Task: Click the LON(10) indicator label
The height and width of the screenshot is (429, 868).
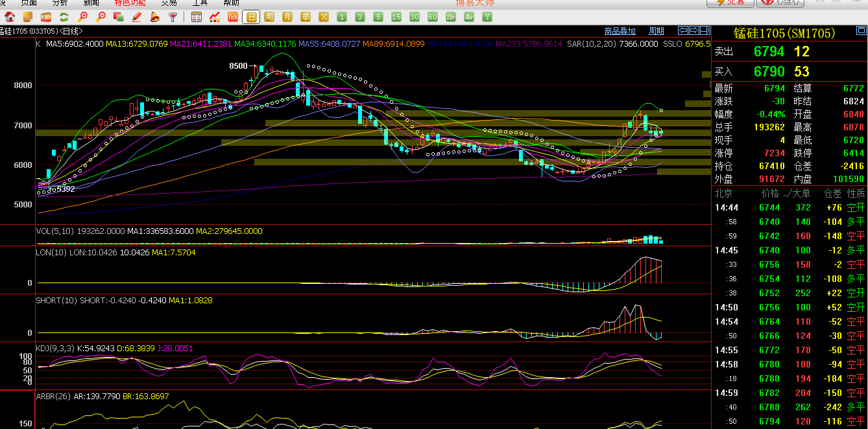Action: click(x=51, y=252)
